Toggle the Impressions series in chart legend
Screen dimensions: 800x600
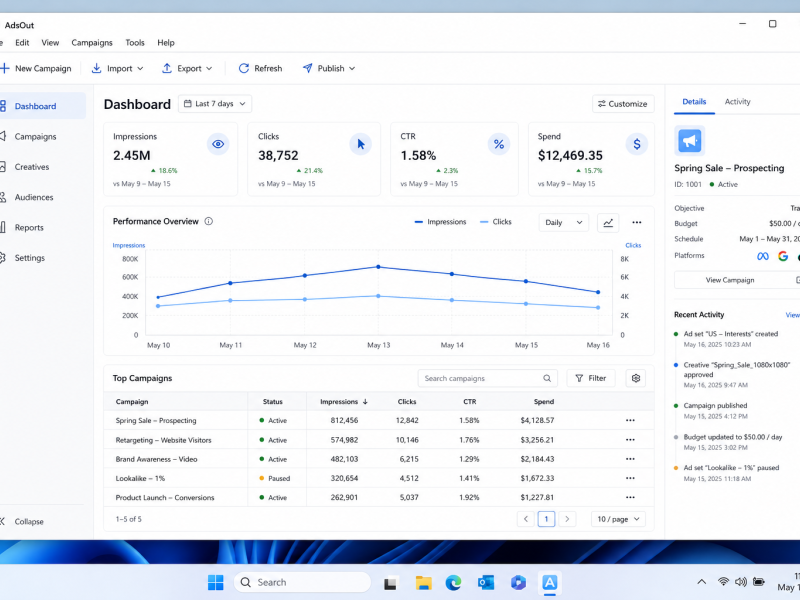[x=440, y=222]
